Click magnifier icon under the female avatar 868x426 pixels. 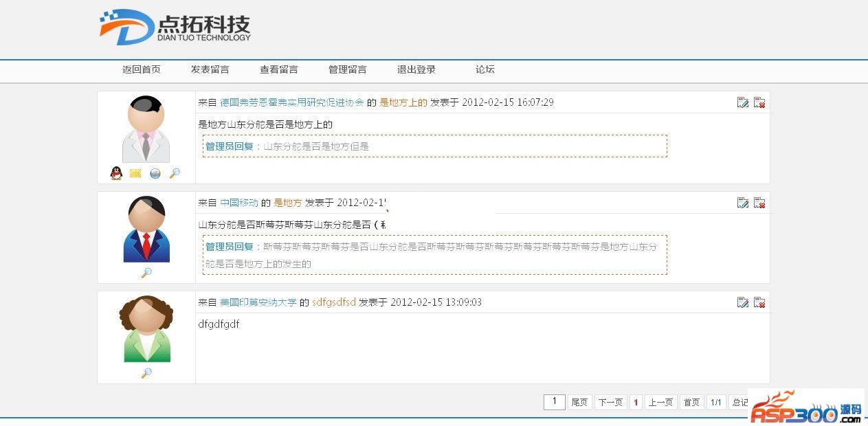click(x=146, y=373)
